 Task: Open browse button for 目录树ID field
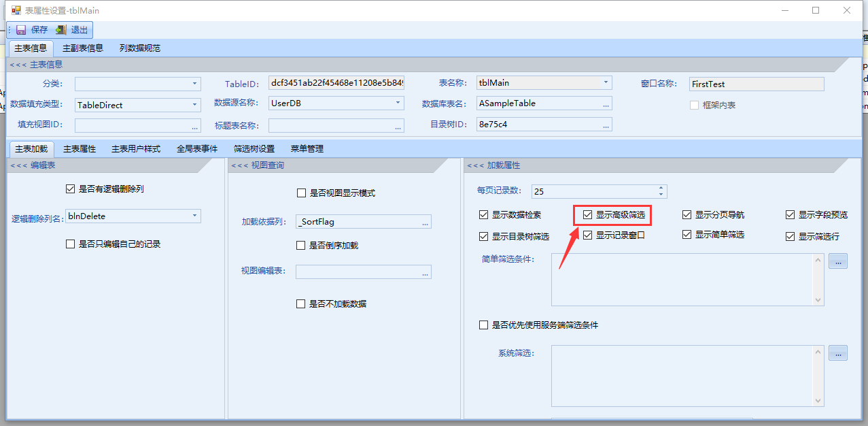pyautogui.click(x=606, y=124)
